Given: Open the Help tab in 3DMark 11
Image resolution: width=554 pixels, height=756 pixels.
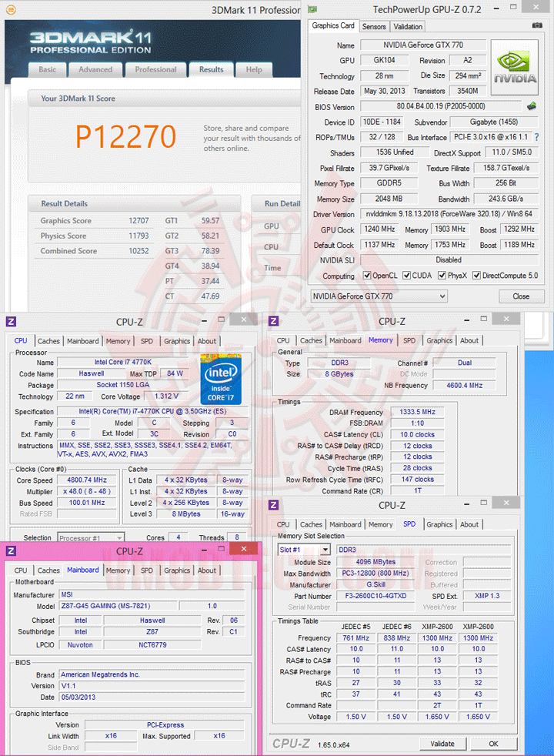Looking at the screenshot, I should 254,69.
